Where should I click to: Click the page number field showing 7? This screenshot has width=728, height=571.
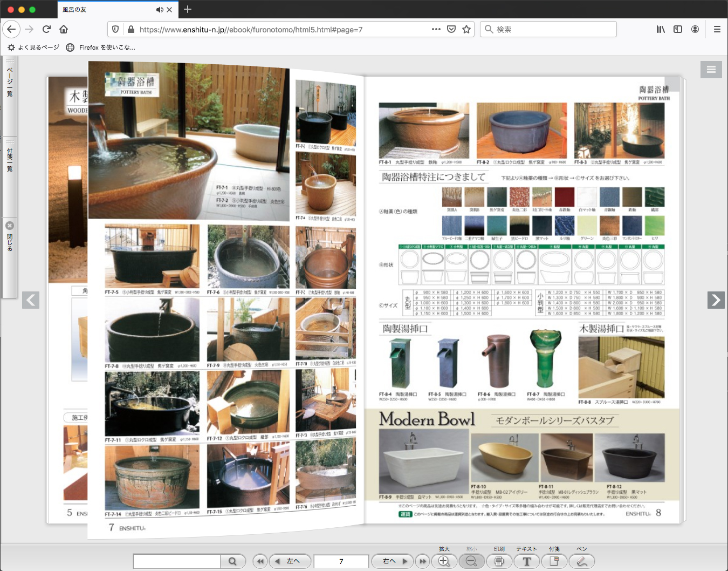(x=341, y=561)
